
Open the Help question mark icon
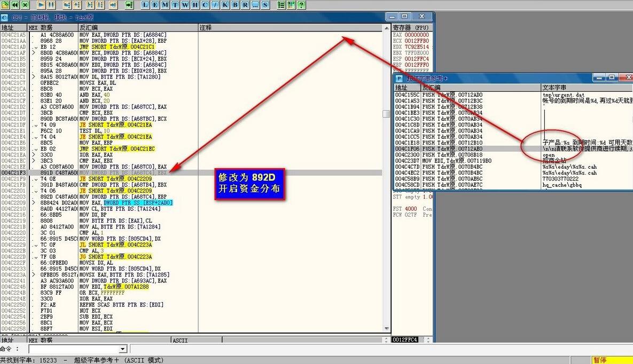pyautogui.click(x=301, y=5)
